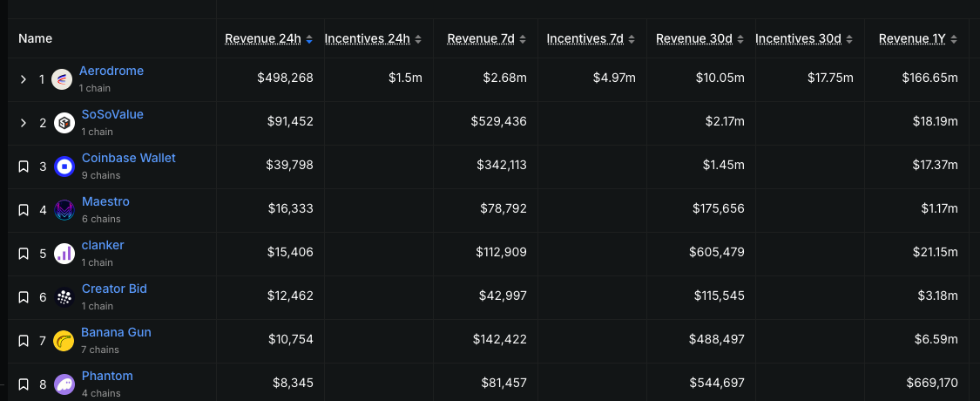The height and width of the screenshot is (401, 980).
Task: Open the Coinbase Wallet link
Action: [x=129, y=158]
